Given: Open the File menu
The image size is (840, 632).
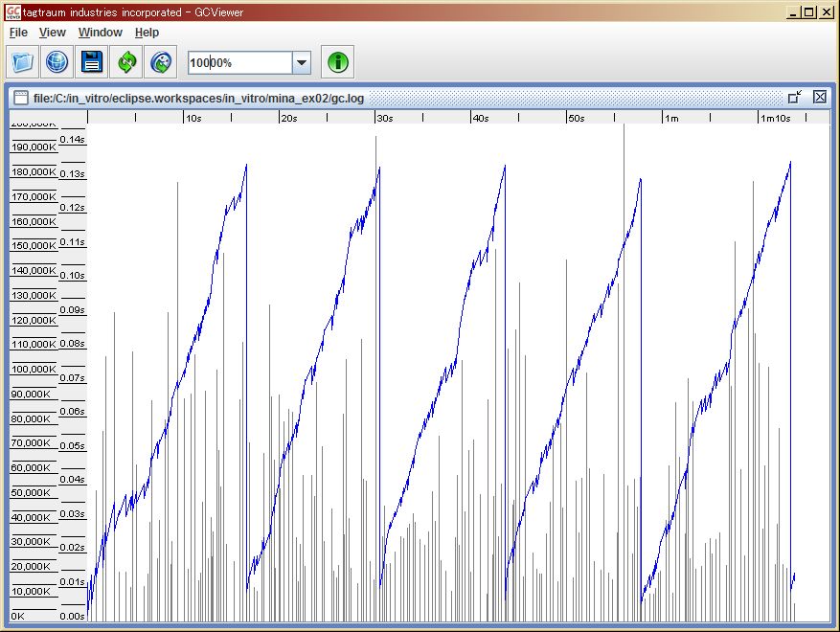Looking at the screenshot, I should click(18, 33).
